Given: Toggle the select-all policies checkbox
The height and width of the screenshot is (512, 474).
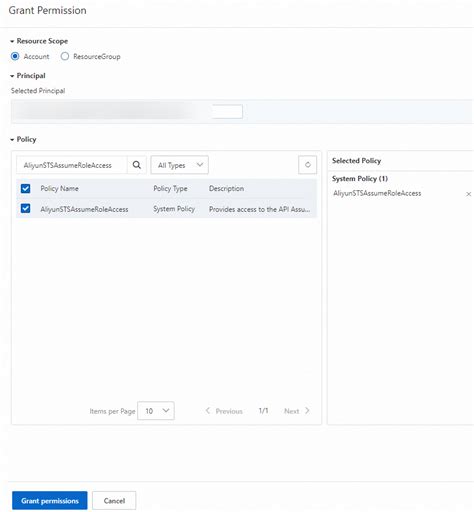Looking at the screenshot, I should (25, 189).
